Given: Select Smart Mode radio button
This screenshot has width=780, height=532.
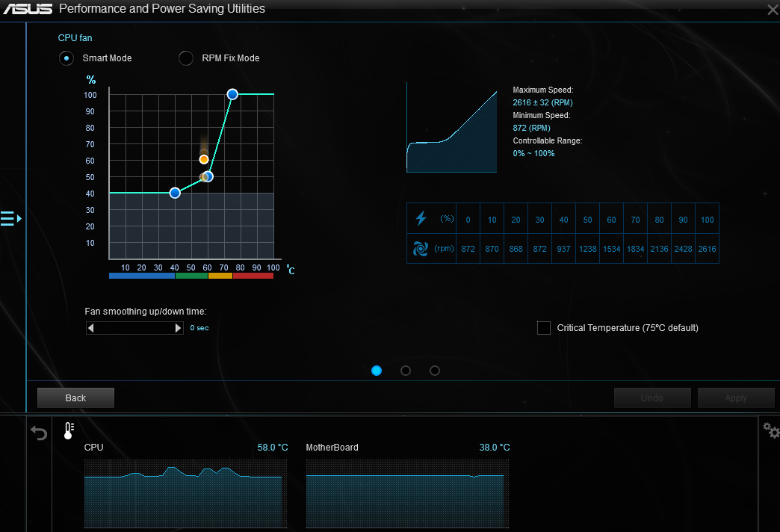Looking at the screenshot, I should coord(67,58).
